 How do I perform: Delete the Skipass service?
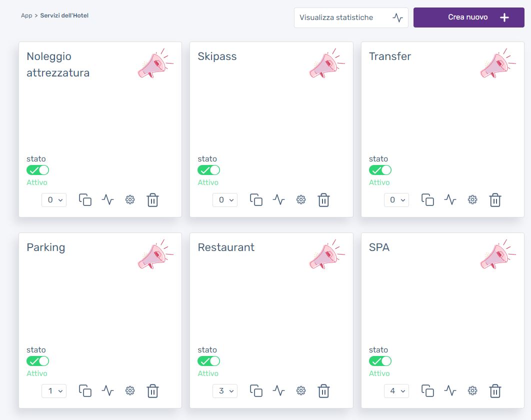[x=323, y=200]
